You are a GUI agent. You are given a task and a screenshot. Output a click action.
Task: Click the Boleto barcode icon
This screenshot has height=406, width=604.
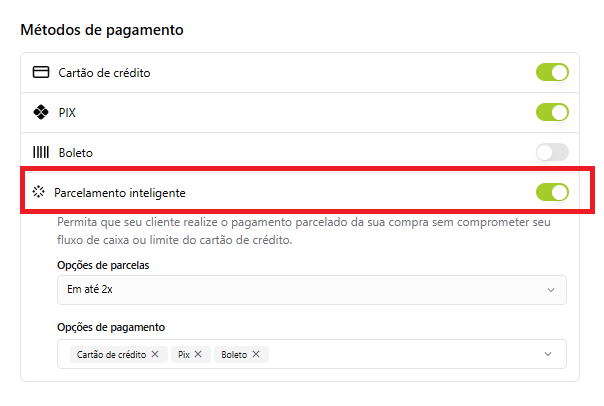(x=41, y=152)
